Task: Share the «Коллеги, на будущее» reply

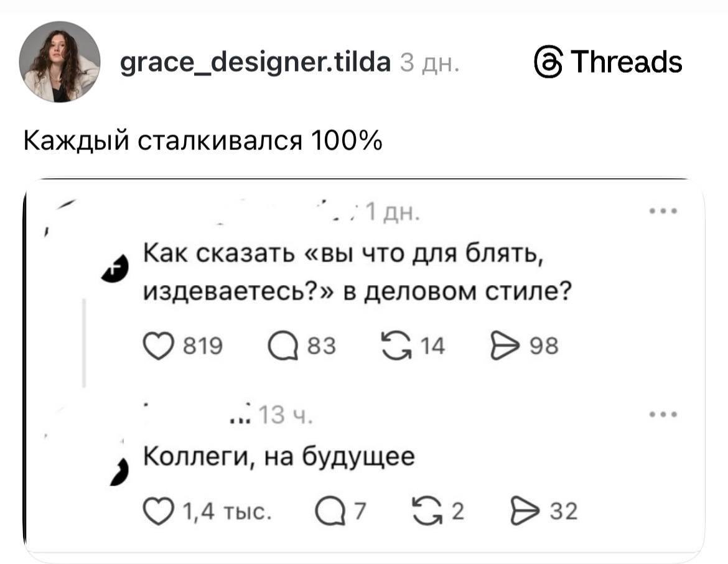Action: (525, 512)
